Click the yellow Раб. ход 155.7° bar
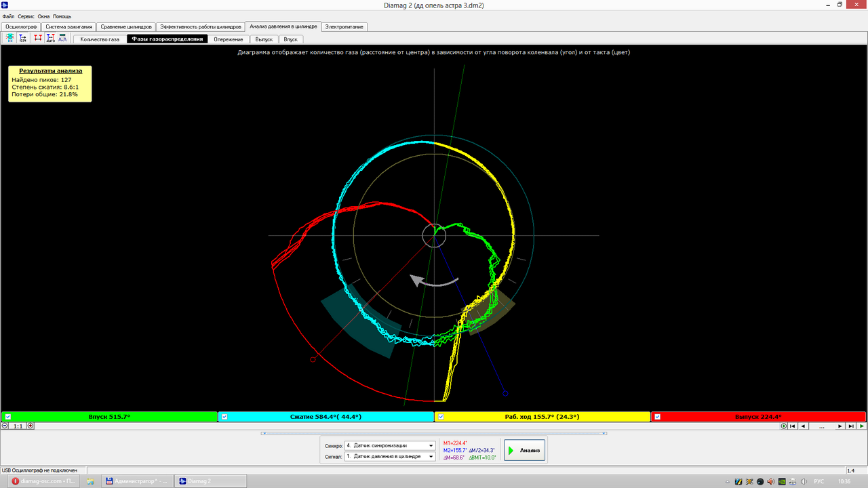868x488 pixels. (x=542, y=417)
